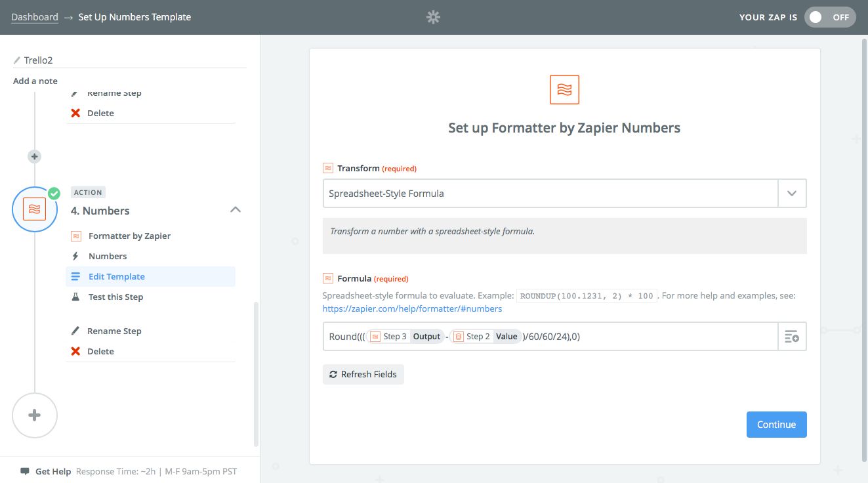The width and height of the screenshot is (868, 483).
Task: Click the left sidebar scrollbar
Action: tap(256, 374)
